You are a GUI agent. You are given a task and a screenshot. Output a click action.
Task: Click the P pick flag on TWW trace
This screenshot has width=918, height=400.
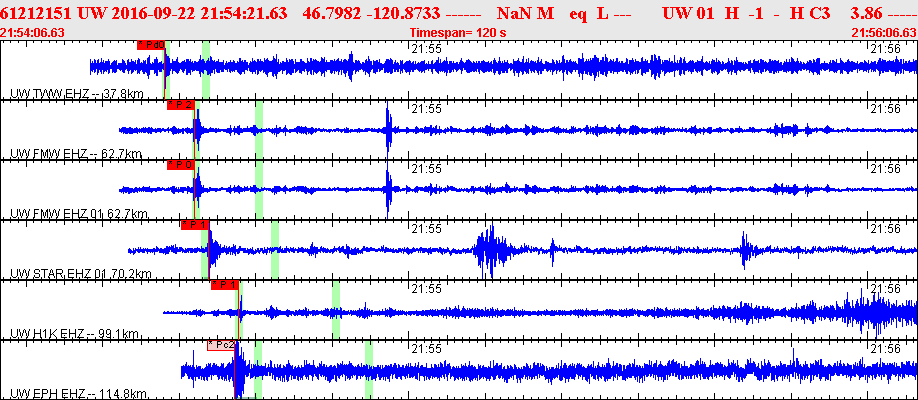tap(150, 46)
